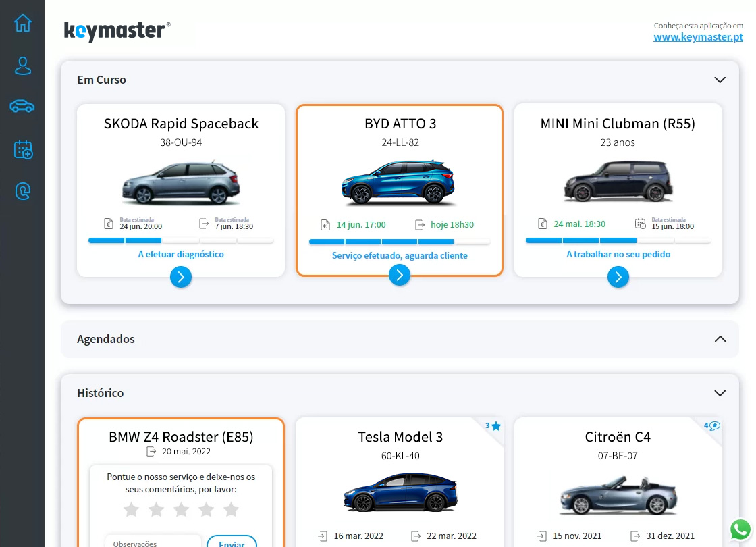Rate BMW Z4 service five stars
The width and height of the screenshot is (756, 547).
[x=232, y=509]
